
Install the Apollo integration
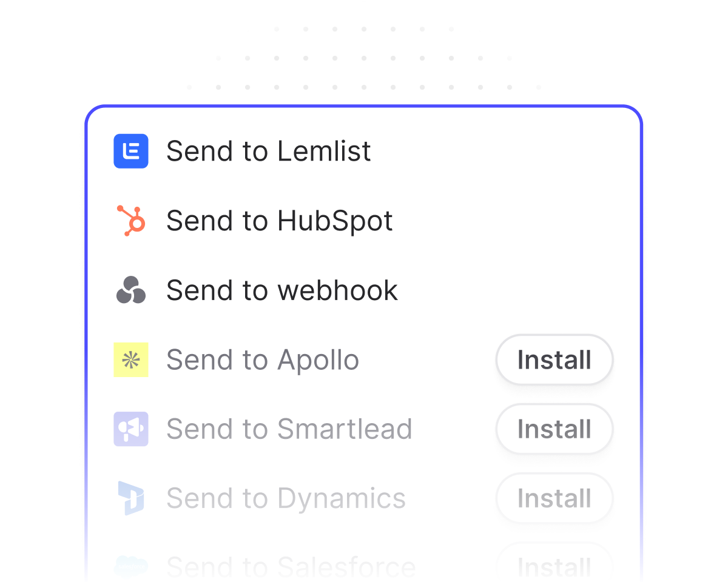pyautogui.click(x=554, y=360)
